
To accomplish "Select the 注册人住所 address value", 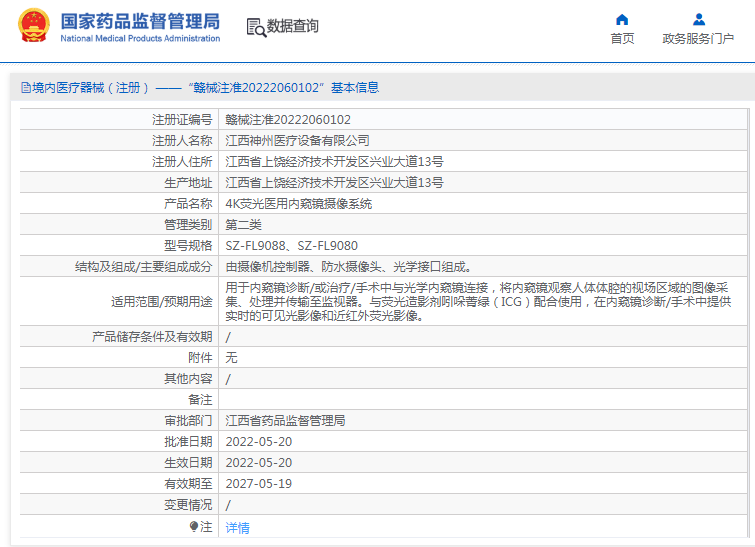I will (x=334, y=162).
